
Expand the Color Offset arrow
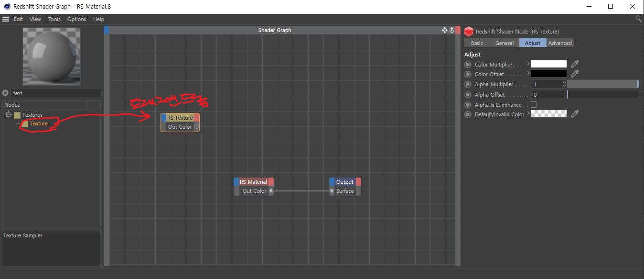click(x=528, y=73)
